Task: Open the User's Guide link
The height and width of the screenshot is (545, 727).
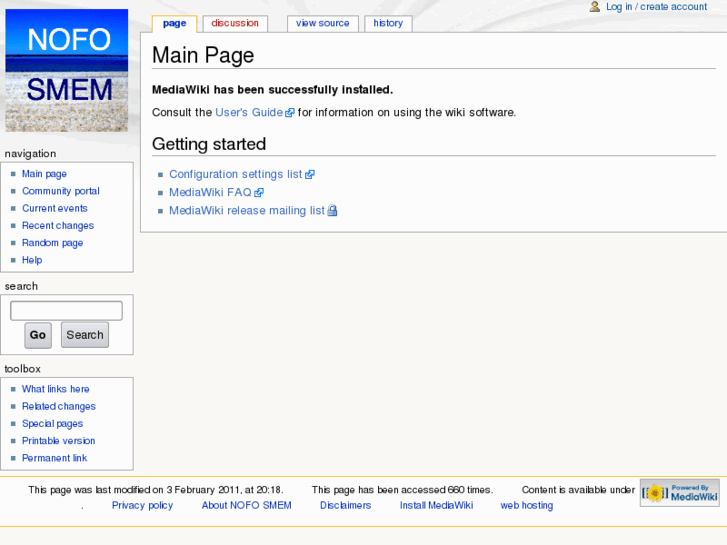Action: click(x=249, y=113)
